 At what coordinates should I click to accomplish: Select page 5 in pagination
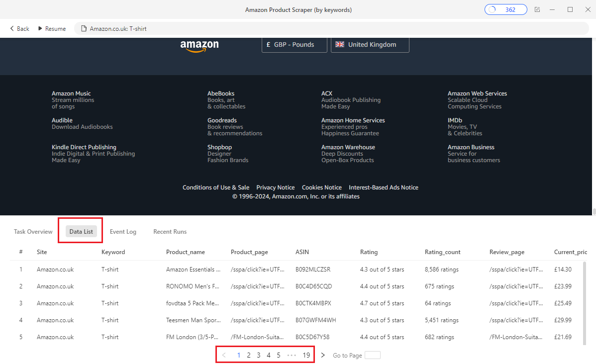279,355
